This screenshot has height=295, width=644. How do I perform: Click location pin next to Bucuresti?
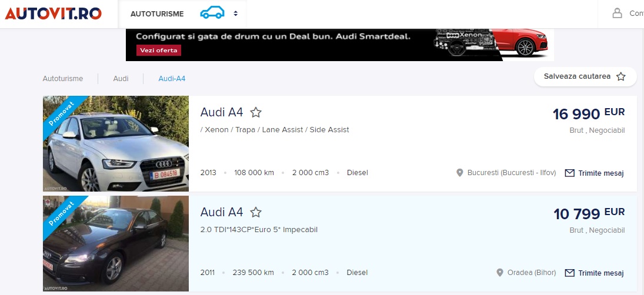460,173
